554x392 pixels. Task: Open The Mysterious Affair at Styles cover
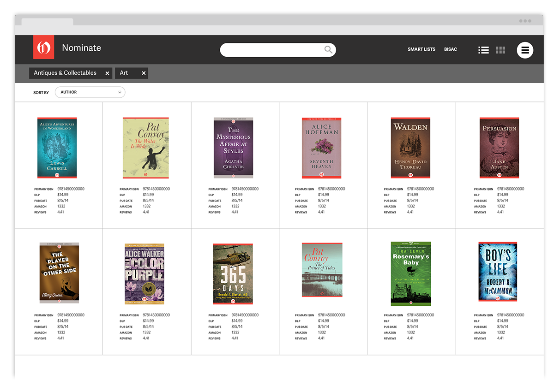(x=234, y=148)
